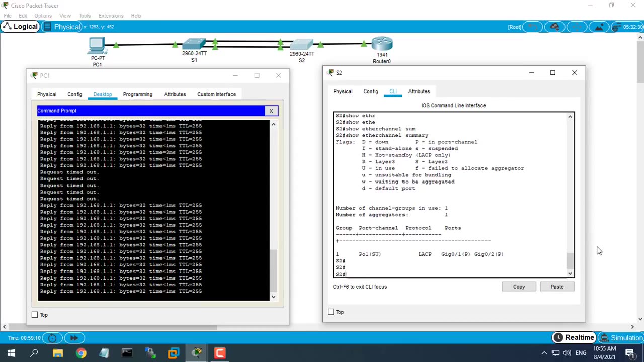
Task: Open the Options menu
Action: (43, 16)
